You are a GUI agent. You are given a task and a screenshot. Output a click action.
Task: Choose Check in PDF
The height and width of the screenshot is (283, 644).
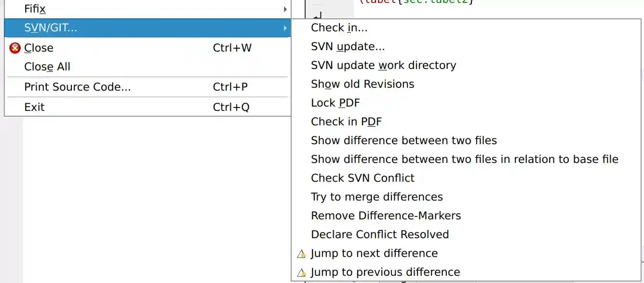click(x=347, y=121)
